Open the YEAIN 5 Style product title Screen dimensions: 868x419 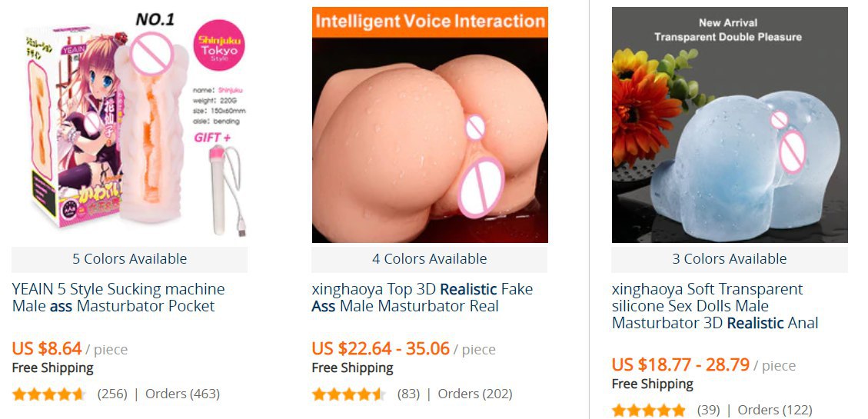118,298
